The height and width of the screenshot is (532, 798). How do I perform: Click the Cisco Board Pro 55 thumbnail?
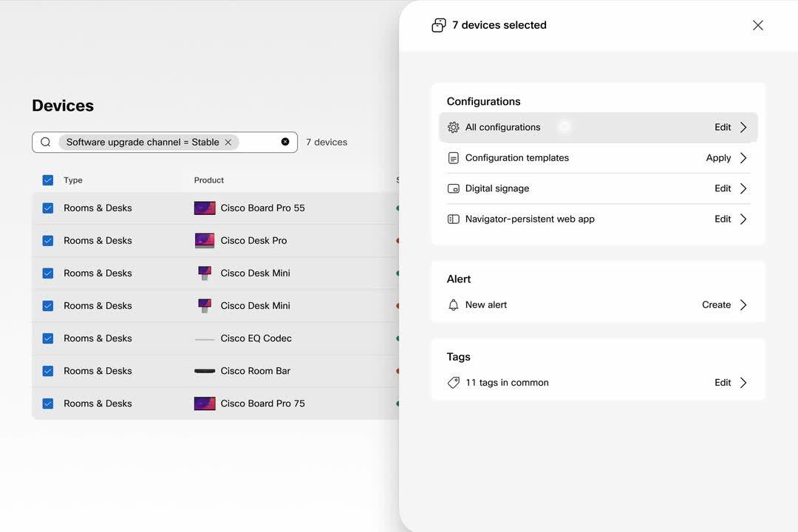click(x=205, y=208)
